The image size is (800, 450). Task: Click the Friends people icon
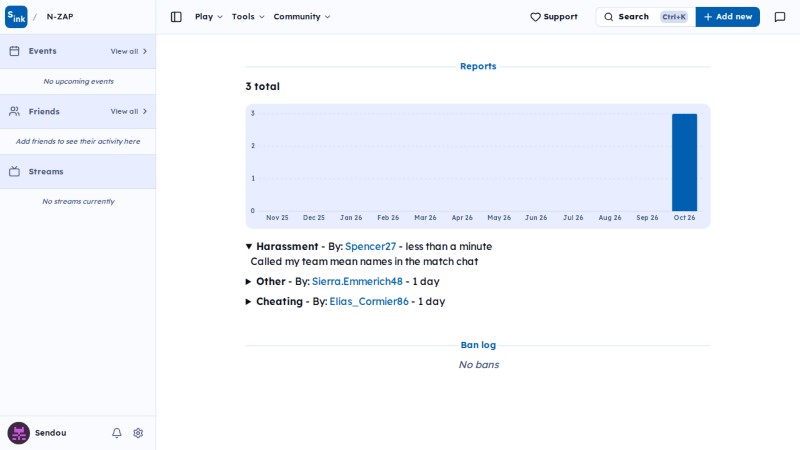tap(14, 111)
